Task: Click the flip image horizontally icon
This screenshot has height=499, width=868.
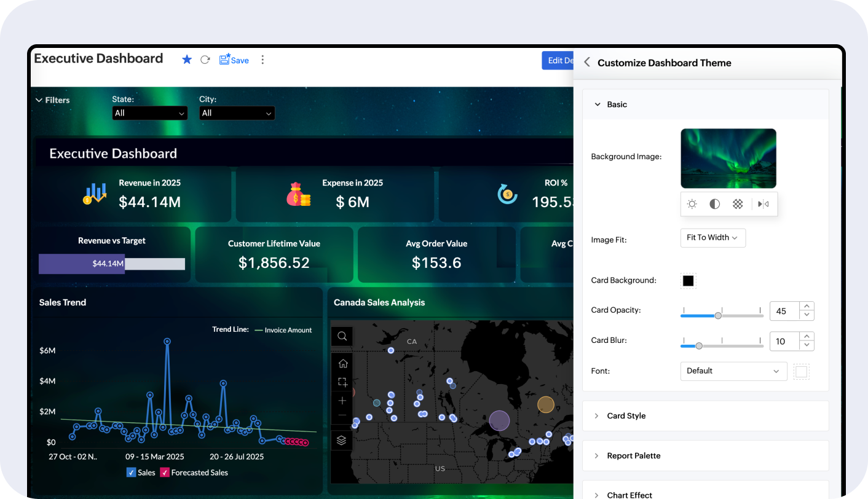Action: [763, 204]
